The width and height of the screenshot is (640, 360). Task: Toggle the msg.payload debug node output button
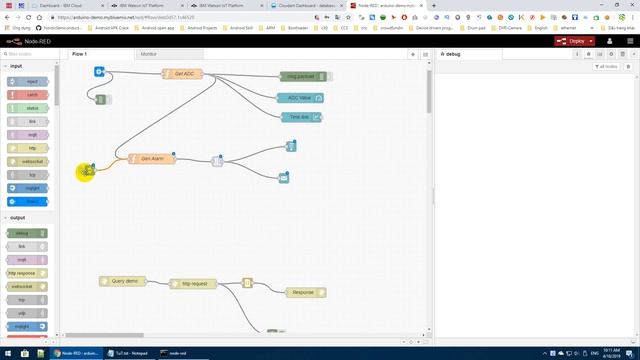tap(330, 76)
